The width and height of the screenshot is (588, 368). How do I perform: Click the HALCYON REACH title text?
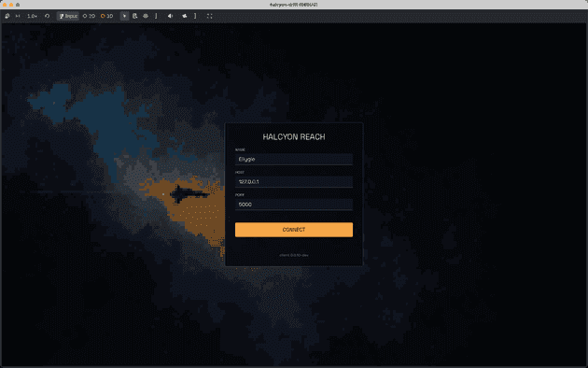294,137
